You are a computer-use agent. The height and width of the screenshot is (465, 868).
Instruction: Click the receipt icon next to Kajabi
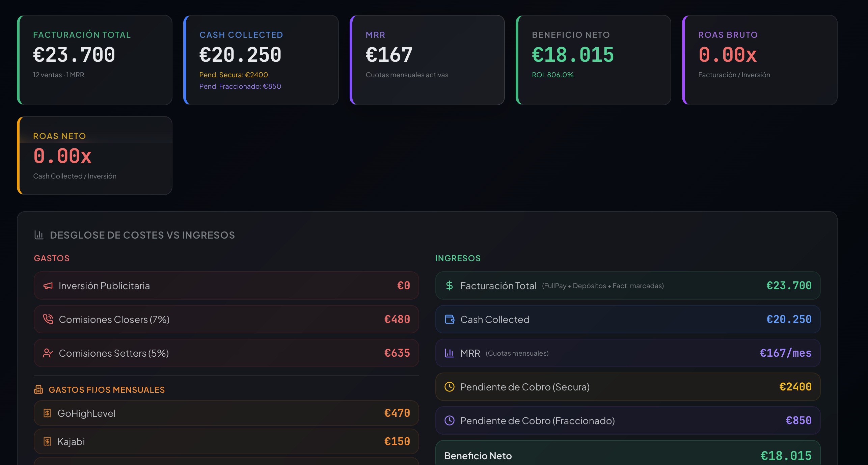(47, 441)
